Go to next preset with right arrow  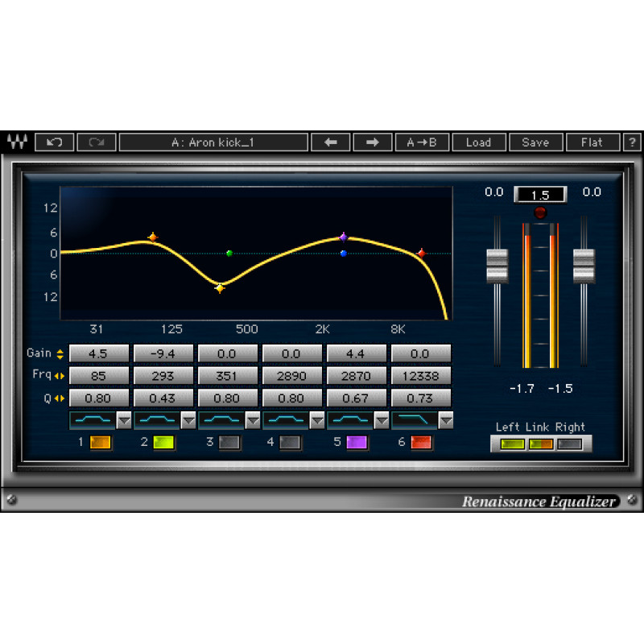coord(373,142)
